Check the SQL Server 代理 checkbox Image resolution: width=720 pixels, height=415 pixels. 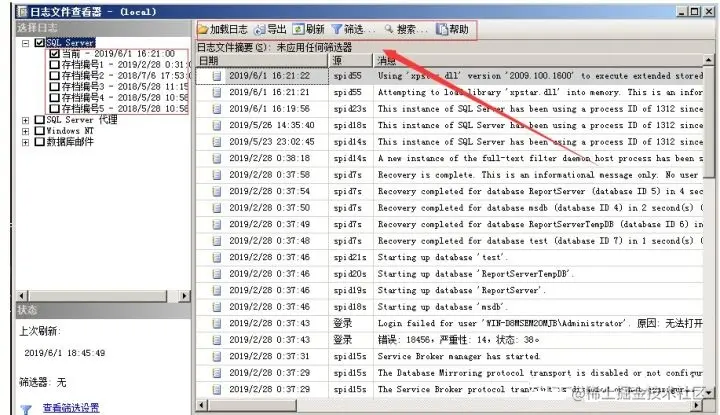point(39,120)
